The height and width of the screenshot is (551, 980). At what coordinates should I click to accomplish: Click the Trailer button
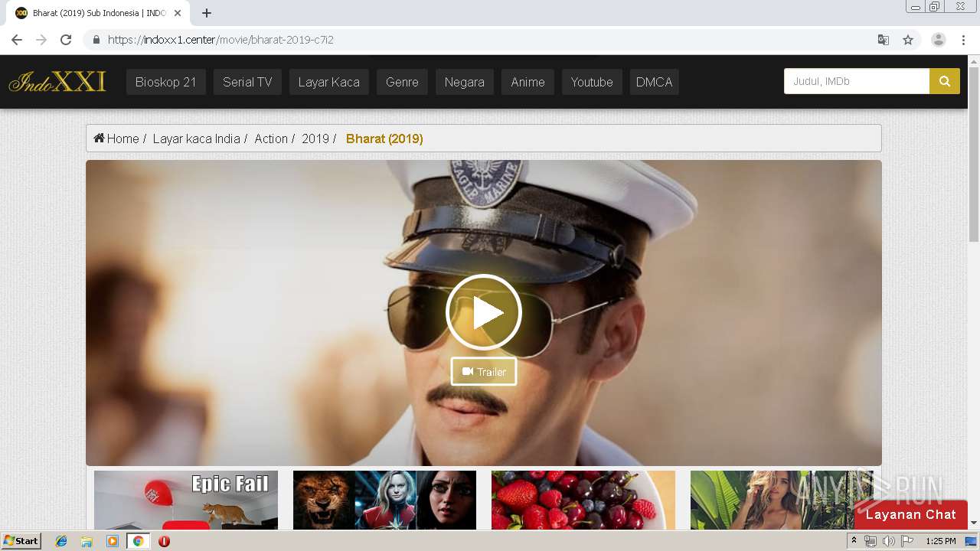click(x=484, y=372)
